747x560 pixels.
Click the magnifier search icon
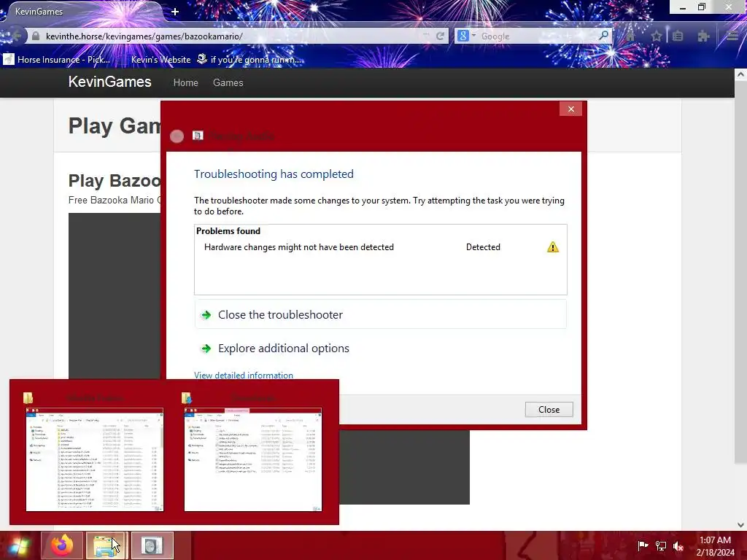click(603, 36)
